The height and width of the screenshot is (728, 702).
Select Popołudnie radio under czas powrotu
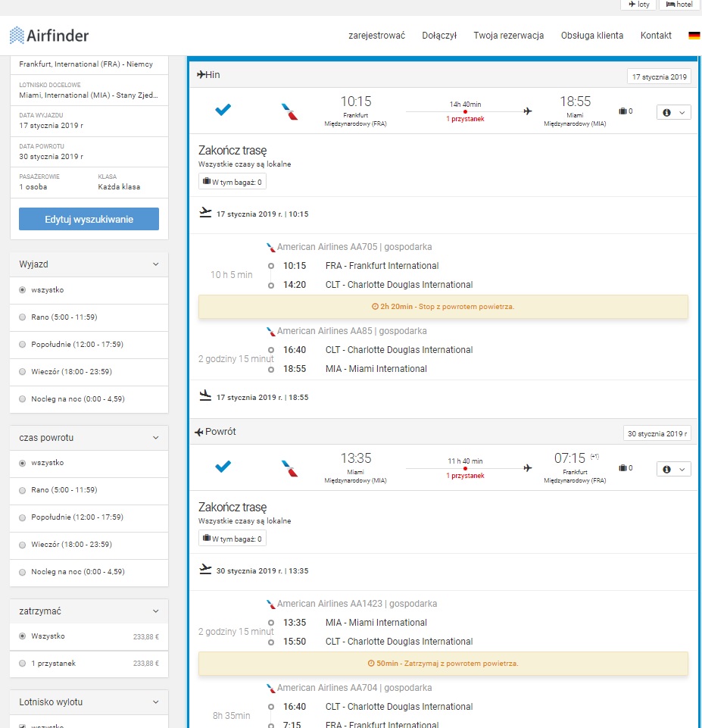click(22, 517)
